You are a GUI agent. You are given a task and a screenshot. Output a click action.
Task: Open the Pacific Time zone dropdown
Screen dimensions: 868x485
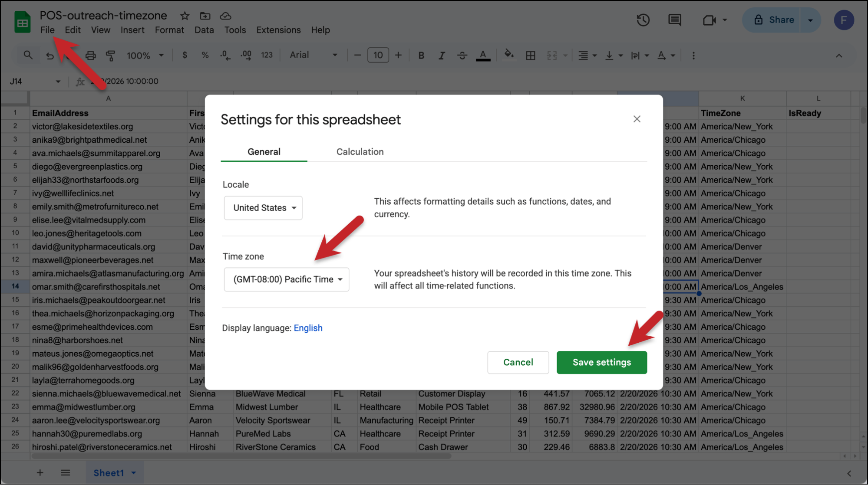pyautogui.click(x=287, y=279)
